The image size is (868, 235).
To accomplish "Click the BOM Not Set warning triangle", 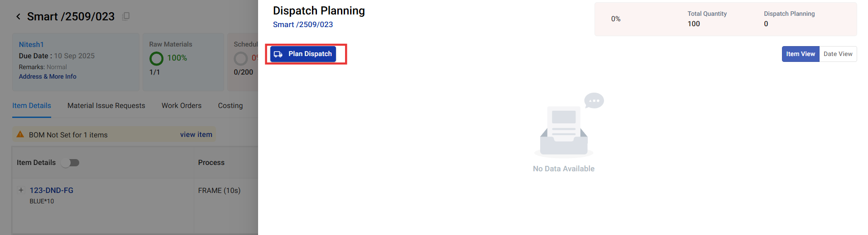I will [x=20, y=134].
